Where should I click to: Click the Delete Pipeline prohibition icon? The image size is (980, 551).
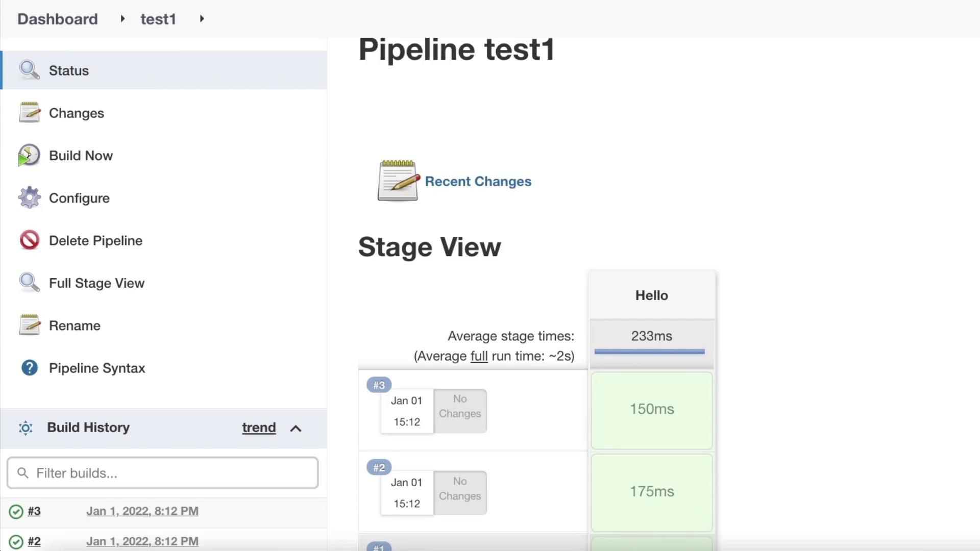pos(29,240)
